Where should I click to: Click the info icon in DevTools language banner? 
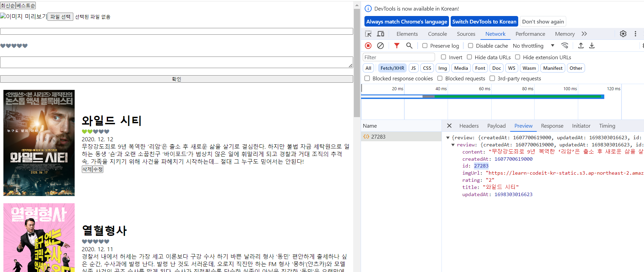pyautogui.click(x=368, y=9)
